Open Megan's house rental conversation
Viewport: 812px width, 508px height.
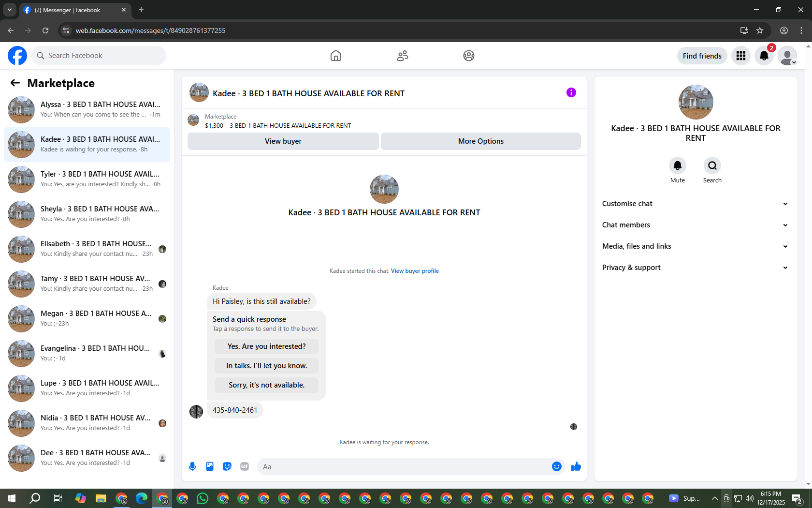tap(87, 319)
